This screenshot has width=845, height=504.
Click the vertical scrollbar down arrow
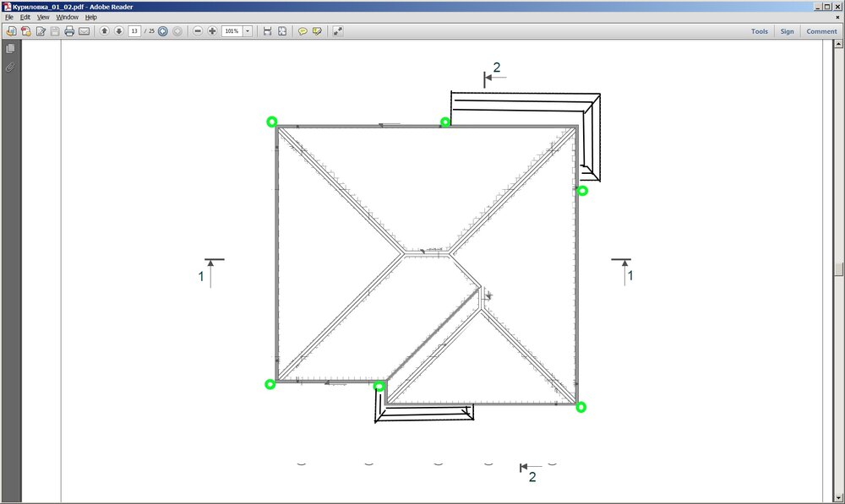pos(838,497)
